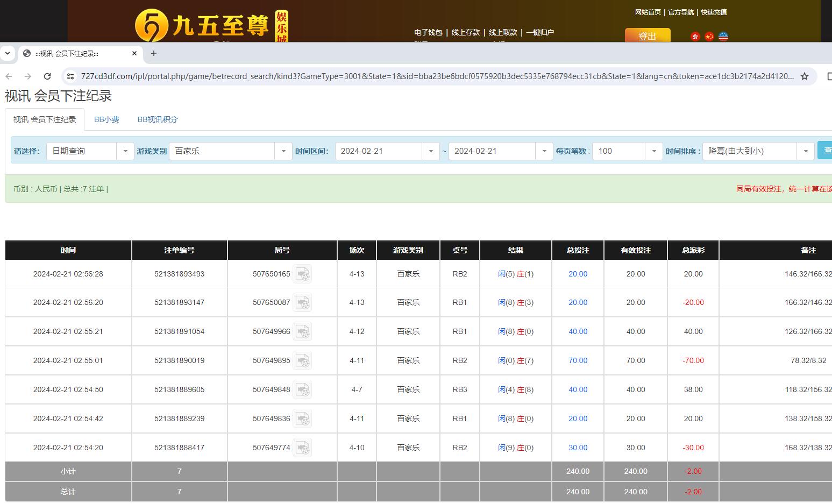Open 线上取款 menu item
Viewport: 832px width, 504px height.
[x=503, y=32]
